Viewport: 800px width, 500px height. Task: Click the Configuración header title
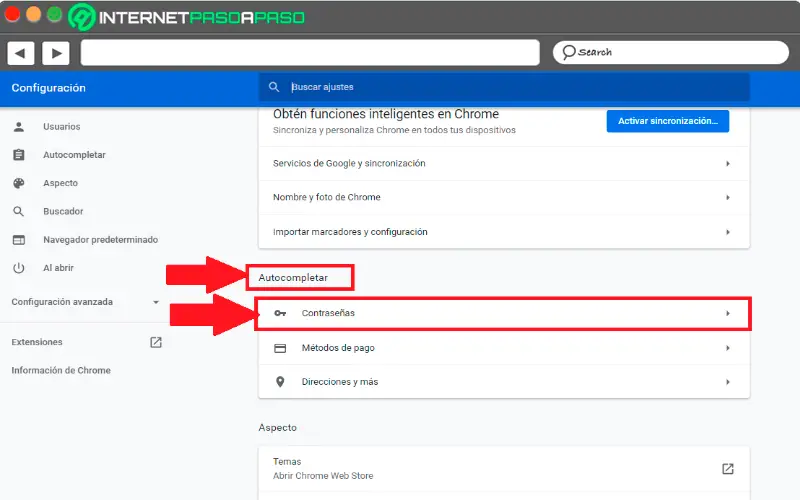click(48, 88)
